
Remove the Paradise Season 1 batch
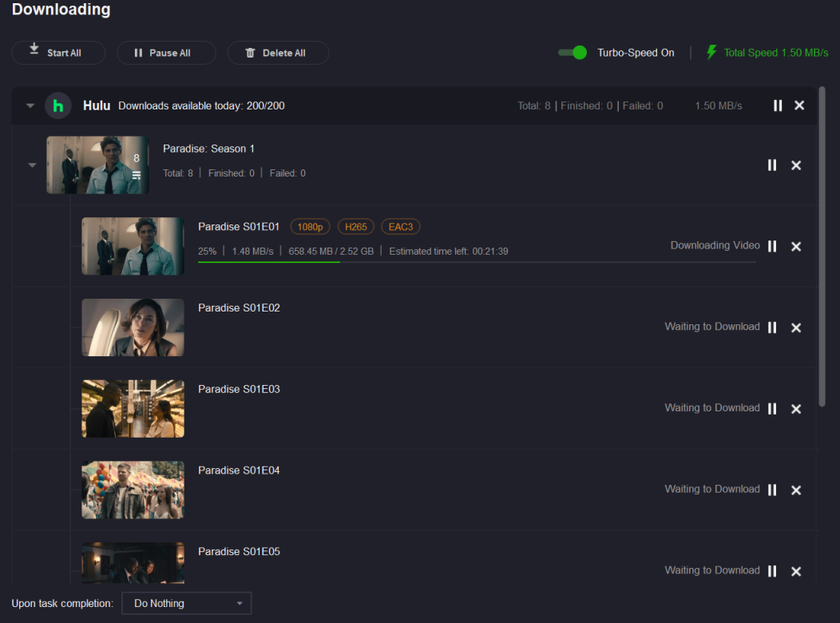[x=796, y=165]
